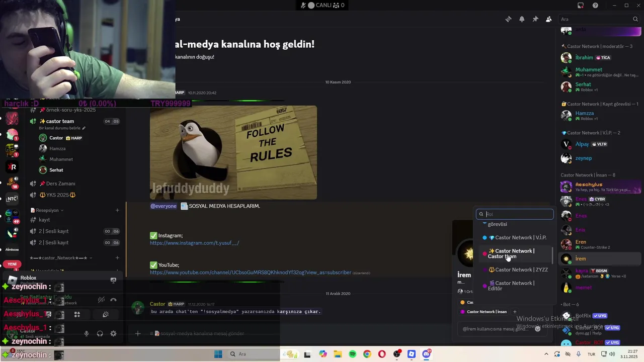Select member İrem in member list
644x362 pixels.
click(600, 259)
